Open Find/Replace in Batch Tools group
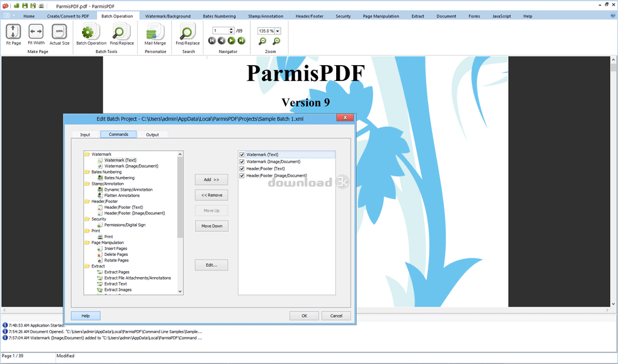 coord(122,34)
